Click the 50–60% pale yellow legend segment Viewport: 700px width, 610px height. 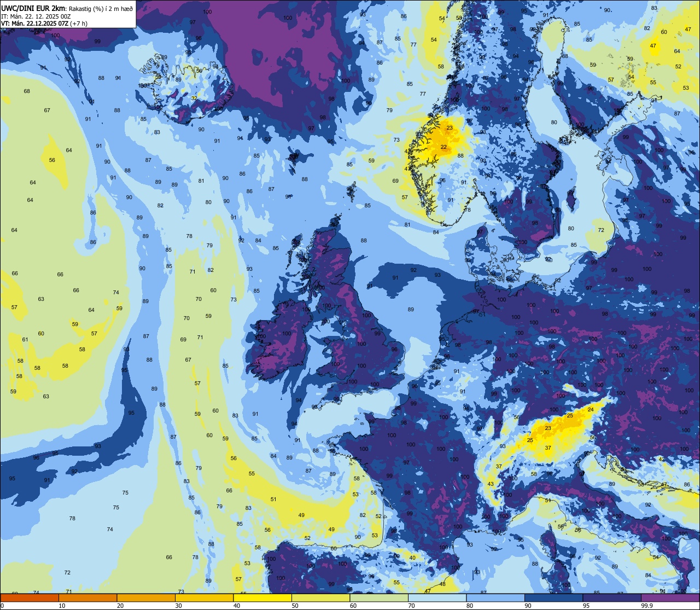click(x=320, y=597)
